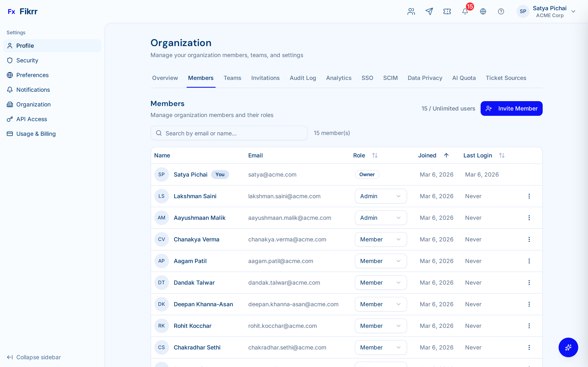The image size is (588, 367).
Task: Open the kebab menu for Lakshman Saini
Action: point(529,196)
